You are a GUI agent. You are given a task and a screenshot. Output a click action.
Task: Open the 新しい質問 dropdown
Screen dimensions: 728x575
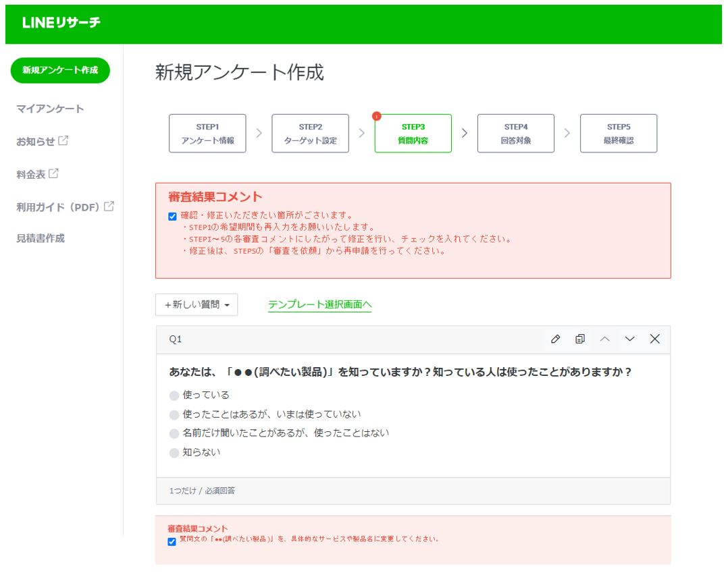tap(197, 305)
